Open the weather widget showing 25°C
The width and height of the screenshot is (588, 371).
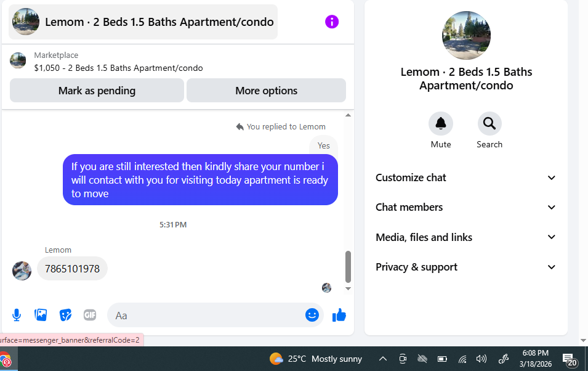click(x=316, y=359)
